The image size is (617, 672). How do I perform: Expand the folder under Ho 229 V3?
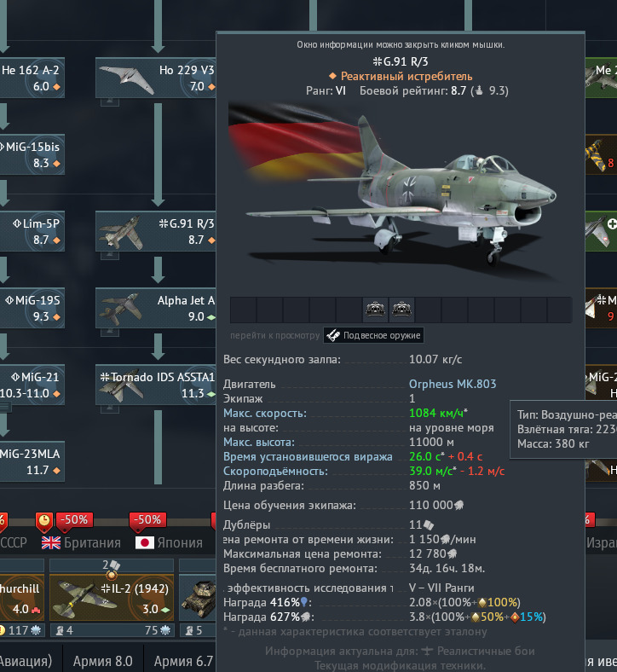tap(110, 102)
